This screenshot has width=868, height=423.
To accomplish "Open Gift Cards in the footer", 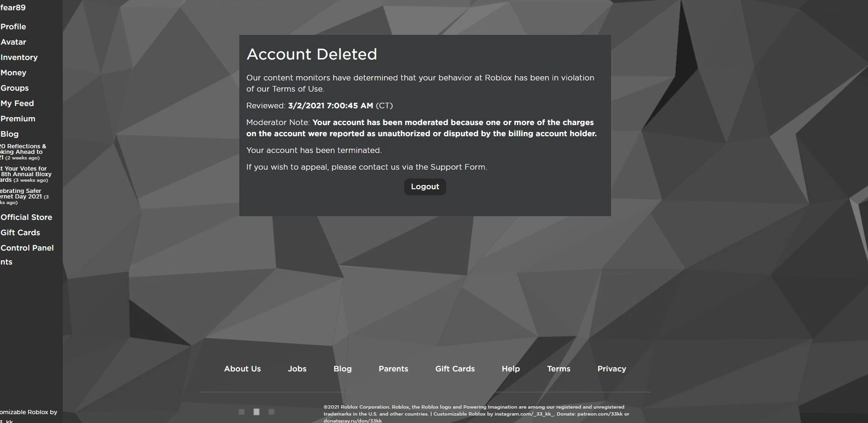I will 455,369.
